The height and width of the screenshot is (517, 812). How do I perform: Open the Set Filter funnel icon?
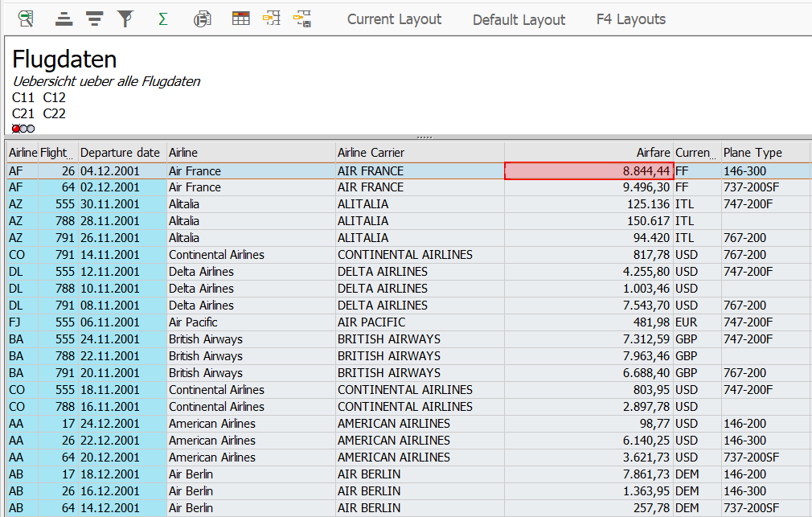[x=125, y=19]
